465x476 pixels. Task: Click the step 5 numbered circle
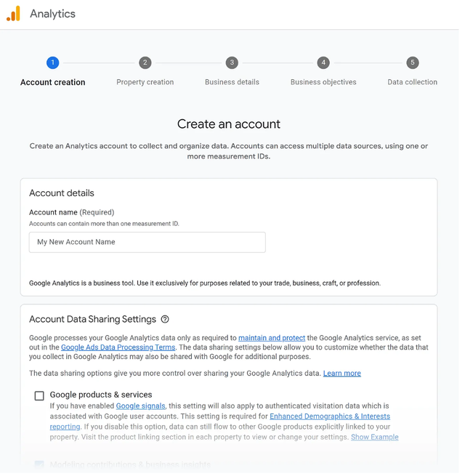[x=413, y=62]
